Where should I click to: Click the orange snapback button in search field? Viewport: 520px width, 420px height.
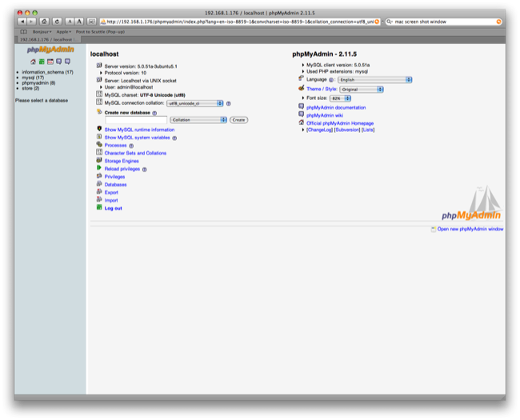pyautogui.click(x=498, y=22)
